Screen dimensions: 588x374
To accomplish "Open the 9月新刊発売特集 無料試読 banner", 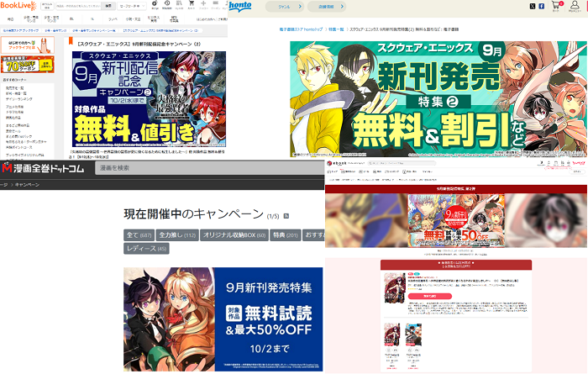I will tap(223, 319).
